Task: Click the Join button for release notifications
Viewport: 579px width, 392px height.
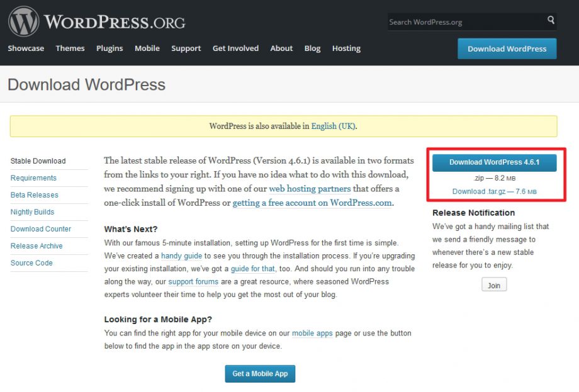Action: (493, 284)
